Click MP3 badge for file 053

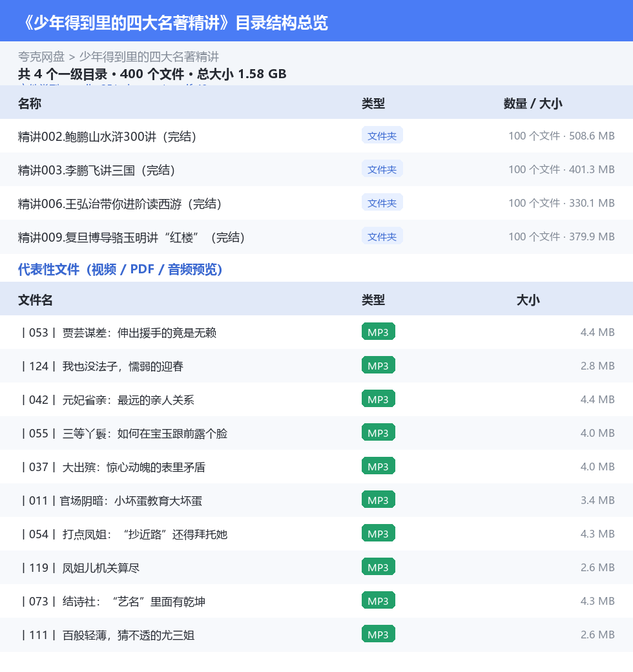[x=378, y=331]
